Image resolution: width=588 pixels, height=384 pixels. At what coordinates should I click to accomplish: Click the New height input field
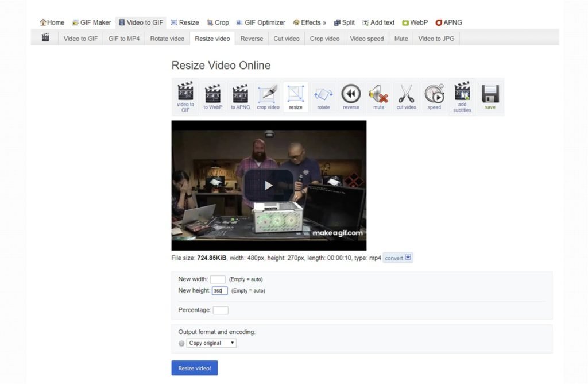coord(219,290)
